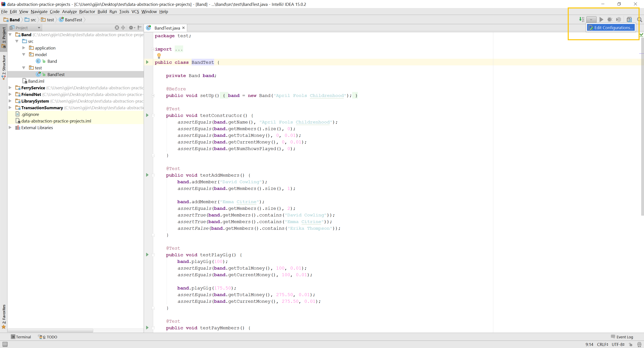Image resolution: width=644 pixels, height=348 pixels.
Task: Choose Edit Configurations from the popup
Action: click(611, 28)
